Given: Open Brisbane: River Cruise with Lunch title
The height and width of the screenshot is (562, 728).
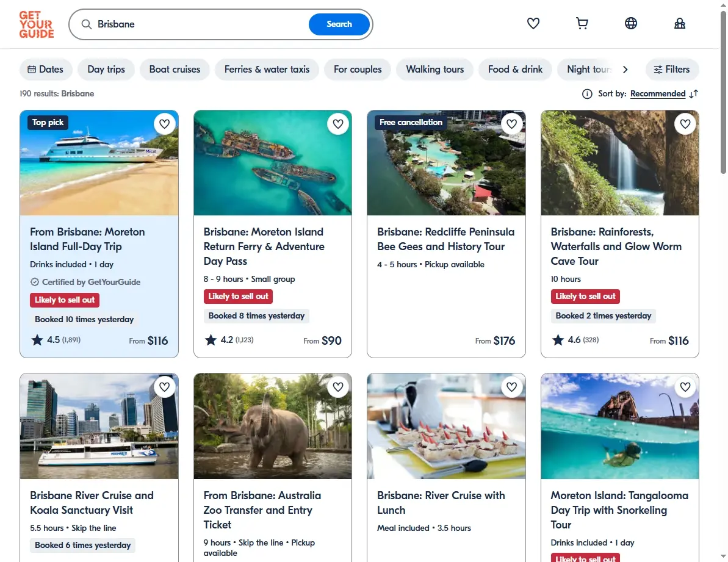Looking at the screenshot, I should pyautogui.click(x=441, y=503).
